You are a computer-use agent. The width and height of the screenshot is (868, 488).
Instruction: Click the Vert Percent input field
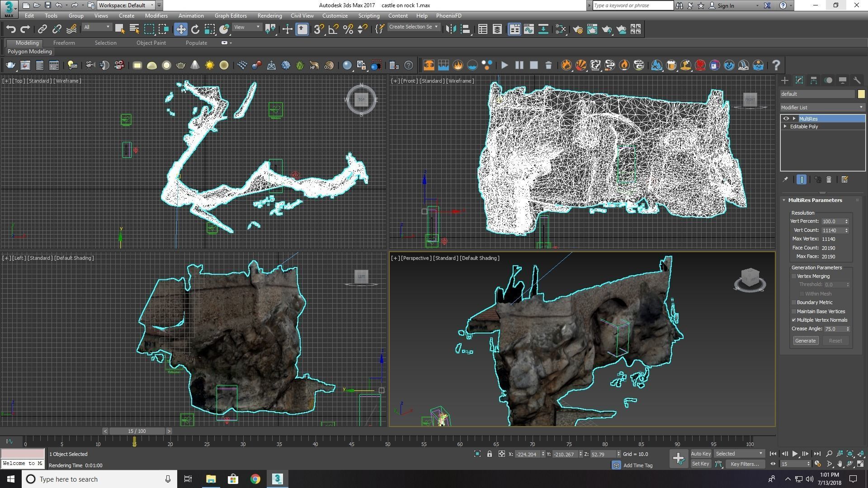tap(832, 221)
